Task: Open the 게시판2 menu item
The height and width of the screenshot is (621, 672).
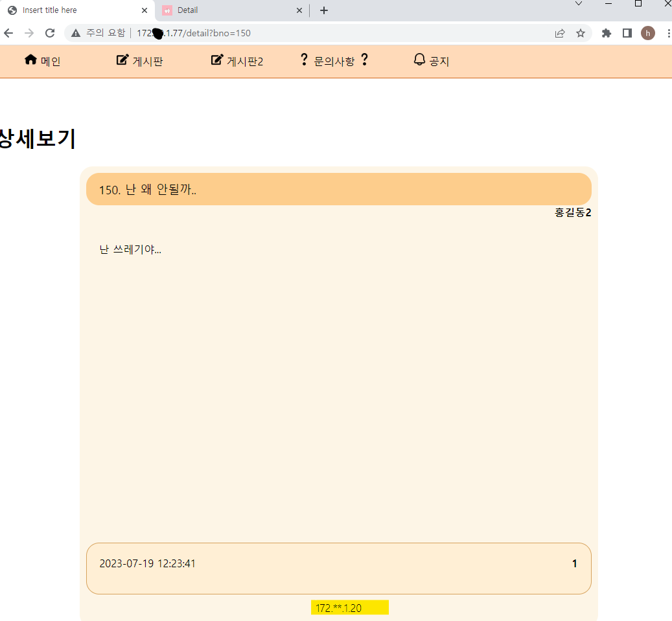Action: [245, 62]
